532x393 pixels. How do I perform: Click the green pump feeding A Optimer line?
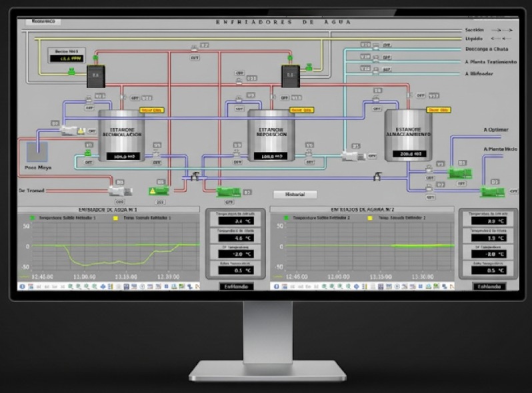coord(459,173)
